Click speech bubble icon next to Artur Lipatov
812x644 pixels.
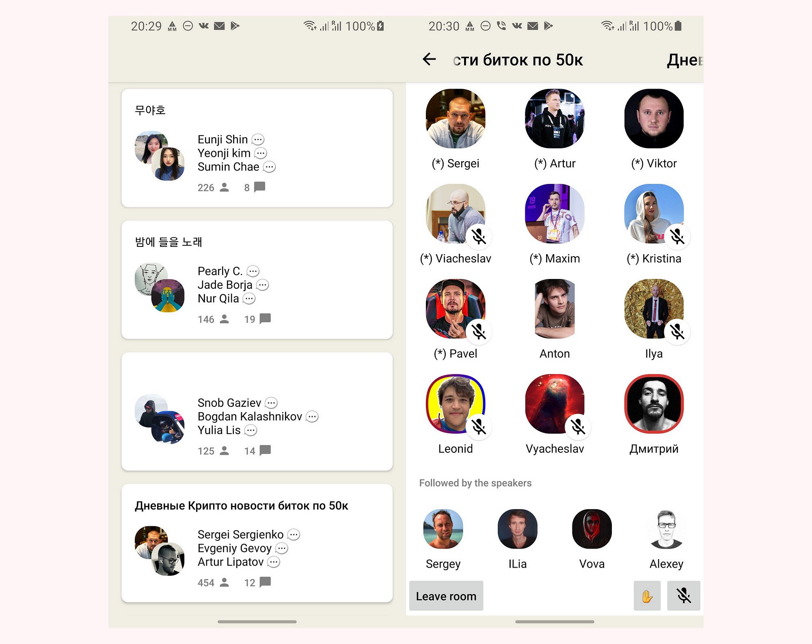(x=274, y=562)
